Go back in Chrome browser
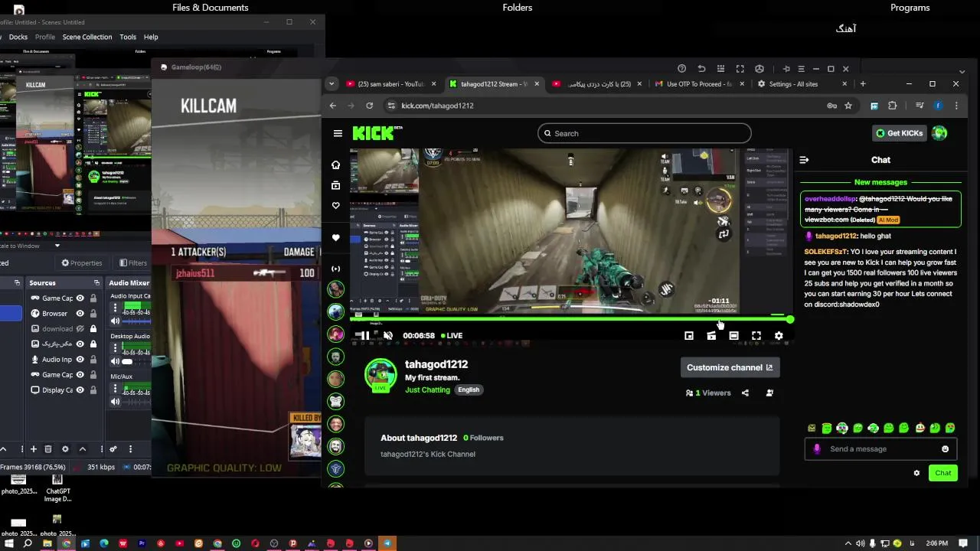Image resolution: width=980 pixels, height=551 pixels. (332, 106)
